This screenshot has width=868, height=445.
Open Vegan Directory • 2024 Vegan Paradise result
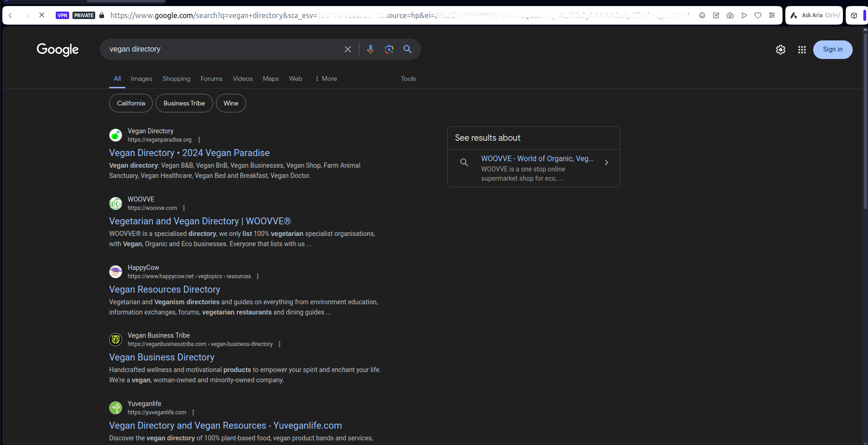coord(189,153)
